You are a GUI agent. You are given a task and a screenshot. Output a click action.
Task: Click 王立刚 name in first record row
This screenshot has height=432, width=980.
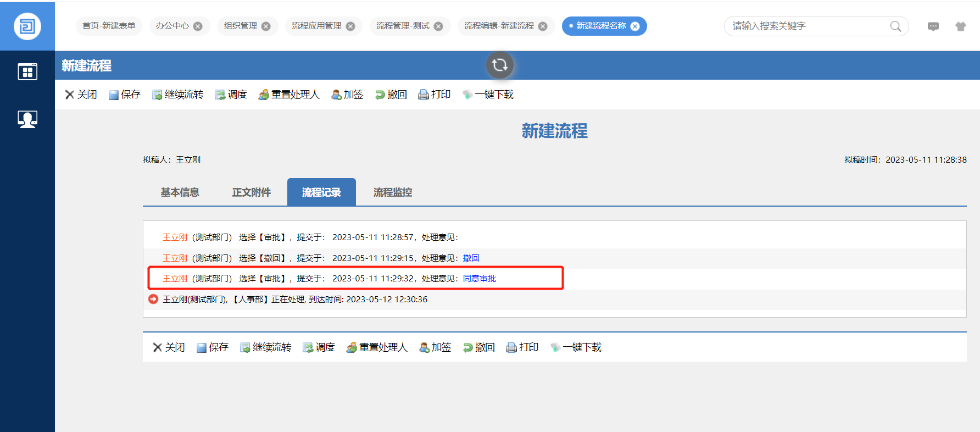coord(175,237)
